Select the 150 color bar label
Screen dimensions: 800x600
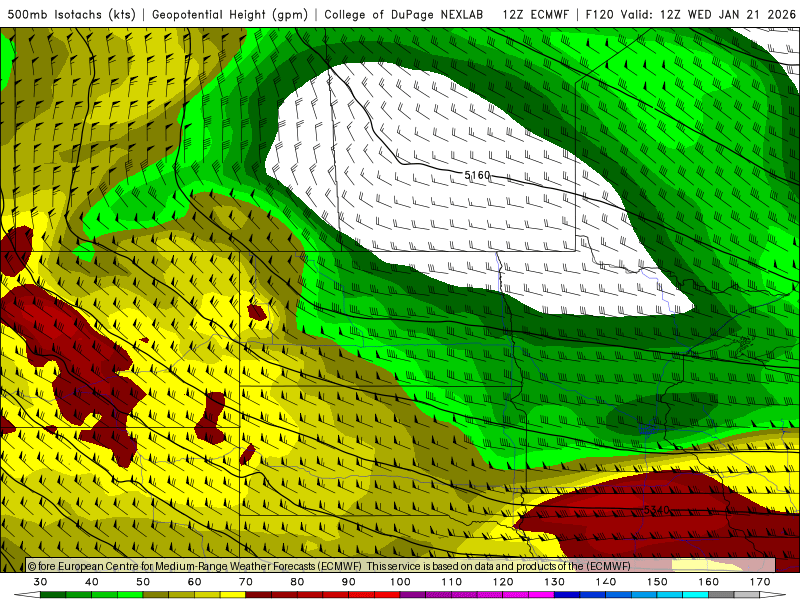pyautogui.click(x=657, y=582)
